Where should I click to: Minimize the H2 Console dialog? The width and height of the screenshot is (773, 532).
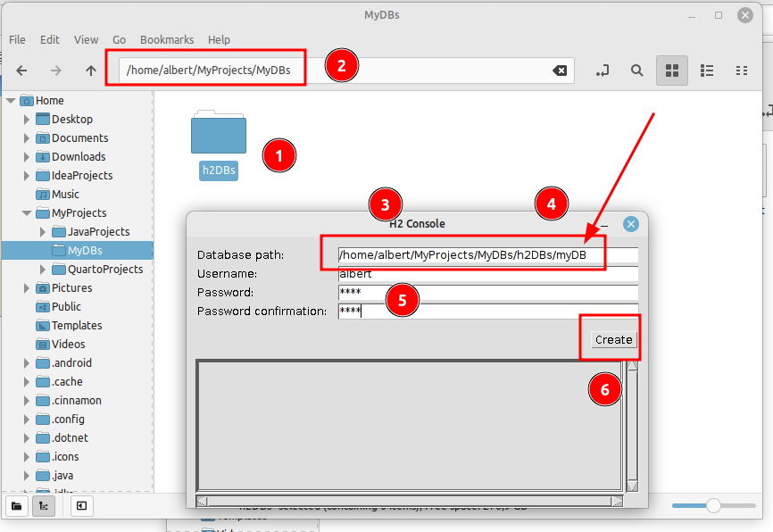[x=604, y=225]
